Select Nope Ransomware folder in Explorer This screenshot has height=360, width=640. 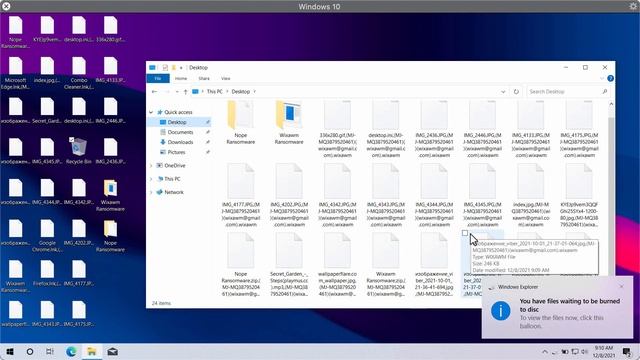[240, 122]
